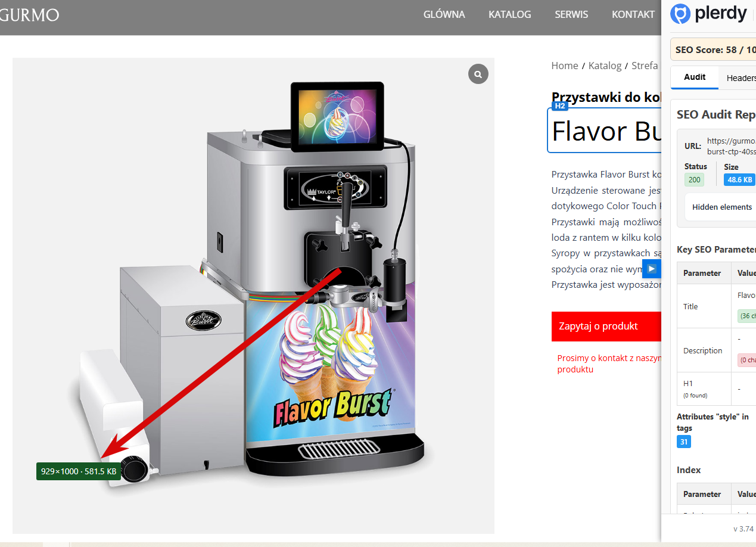
Task: Click the 200 status badge
Action: 694,179
